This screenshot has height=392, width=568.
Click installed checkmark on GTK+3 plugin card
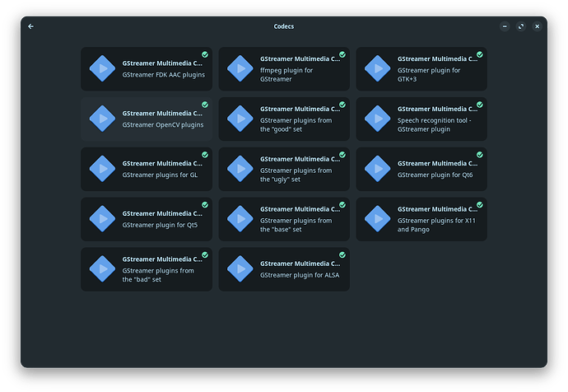click(x=480, y=54)
